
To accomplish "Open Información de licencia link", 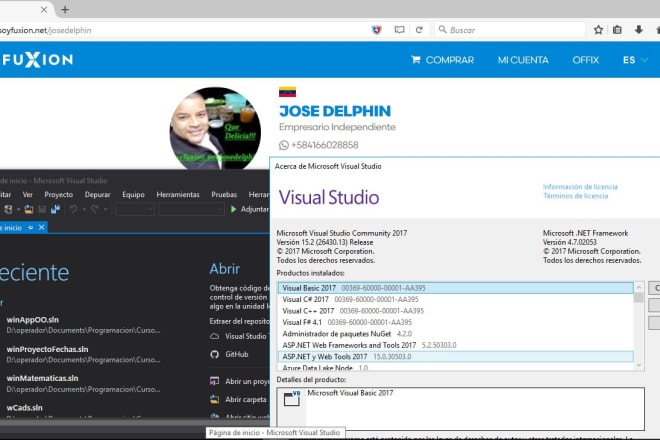I will coord(580,187).
